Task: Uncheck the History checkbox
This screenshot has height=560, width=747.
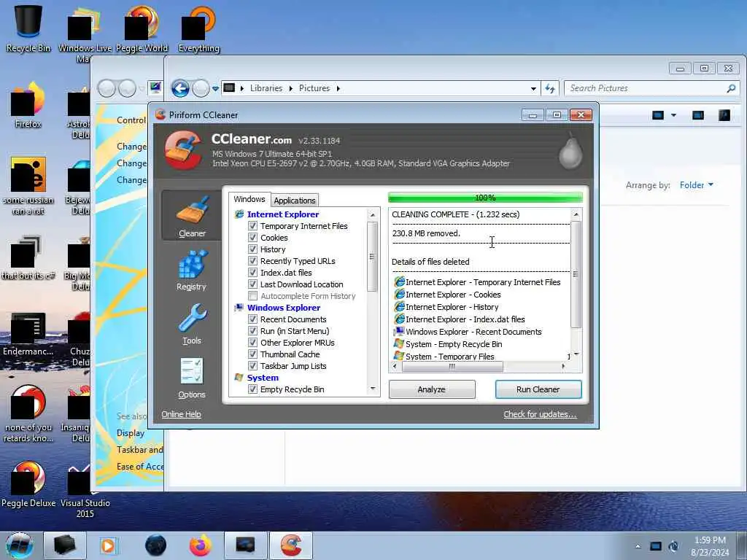Action: pos(253,249)
